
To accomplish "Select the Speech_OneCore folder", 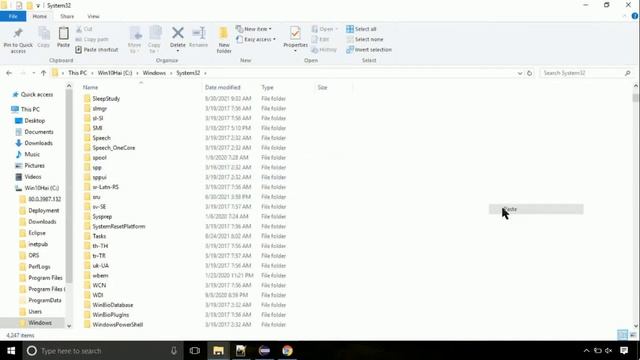I will click(113, 148).
